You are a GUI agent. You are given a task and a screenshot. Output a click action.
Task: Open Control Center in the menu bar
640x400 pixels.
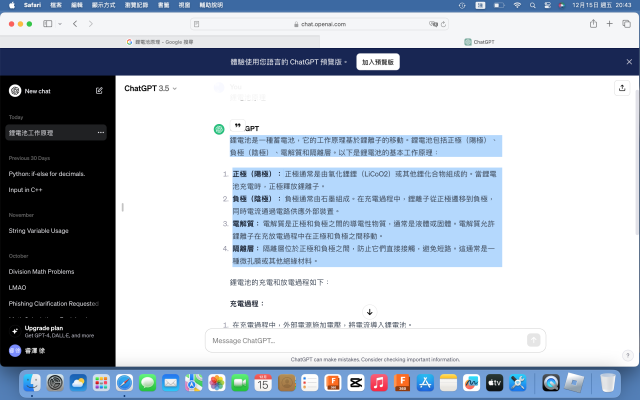[x=547, y=5]
